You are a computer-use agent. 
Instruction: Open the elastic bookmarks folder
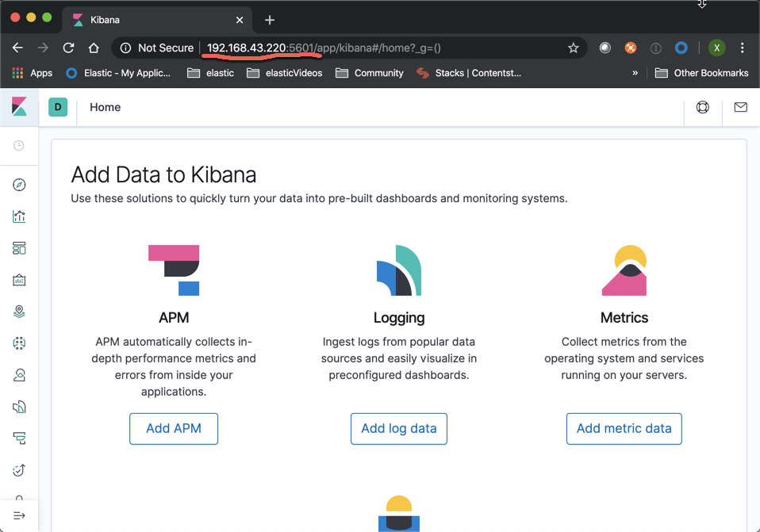pyautogui.click(x=210, y=73)
